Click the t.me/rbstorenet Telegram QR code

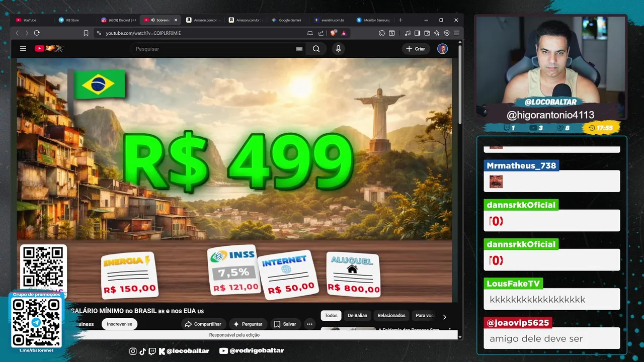pyautogui.click(x=36, y=322)
